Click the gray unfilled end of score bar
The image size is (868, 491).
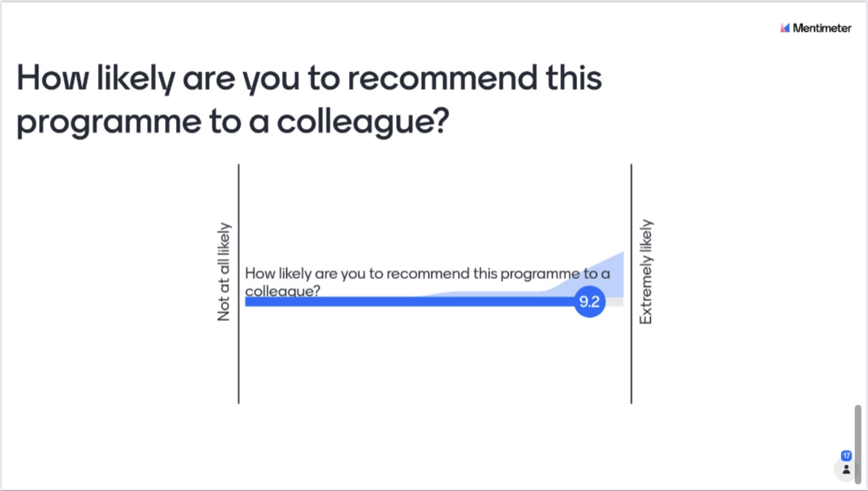615,302
